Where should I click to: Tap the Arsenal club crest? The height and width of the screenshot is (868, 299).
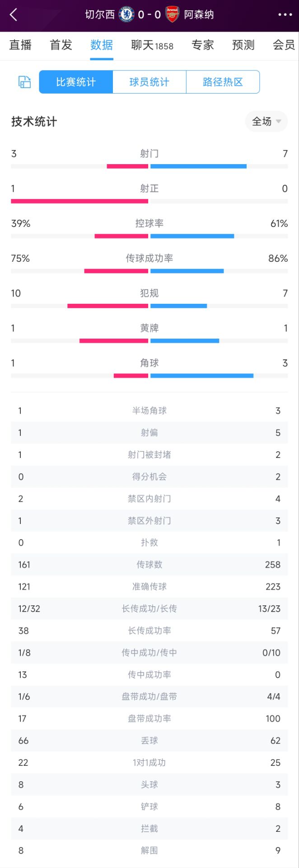coord(172,14)
